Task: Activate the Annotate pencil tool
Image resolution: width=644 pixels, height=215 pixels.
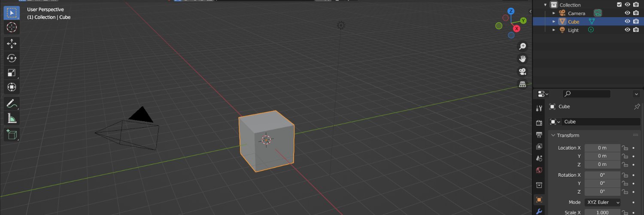Action: tap(12, 103)
